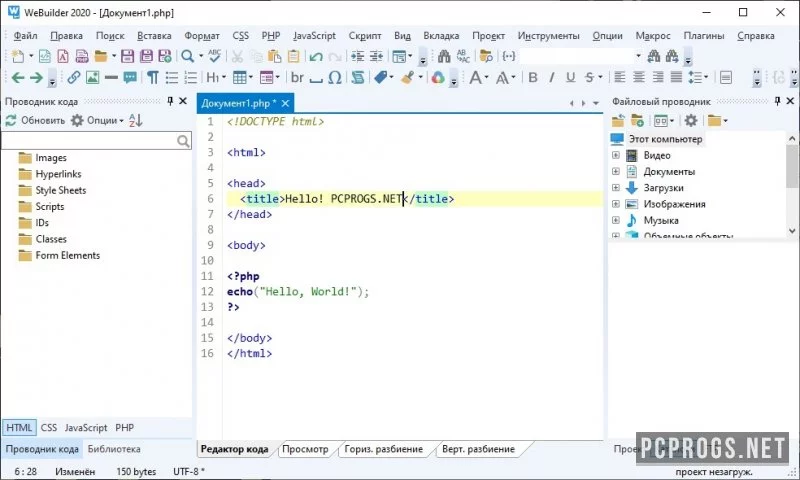Screen dimensions: 800x480
Task: Insert a comment with speech bubble icon
Action: pyautogui.click(x=130, y=78)
